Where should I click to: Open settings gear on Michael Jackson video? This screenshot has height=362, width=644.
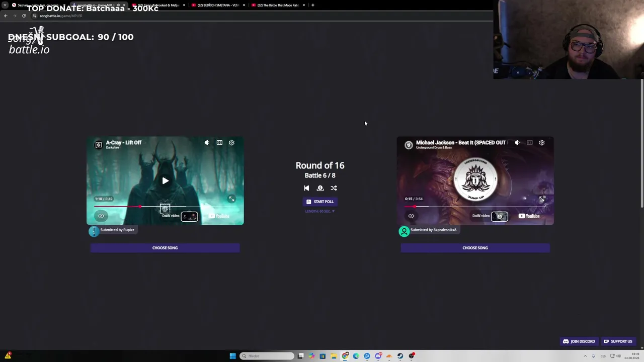pyautogui.click(x=542, y=143)
